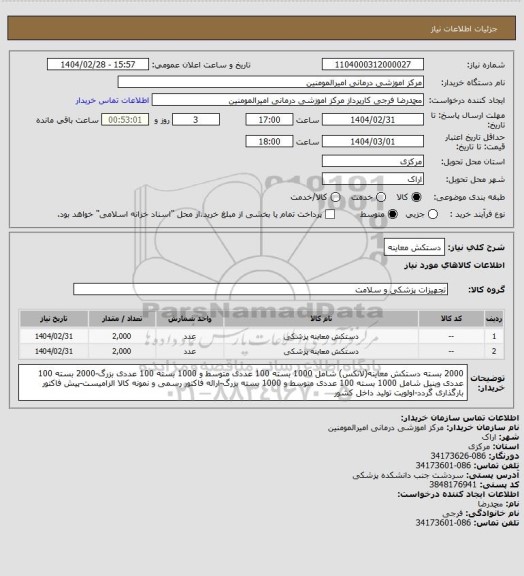Click the remaining days field showing 3
The width and height of the screenshot is (524, 576).
tap(196, 120)
